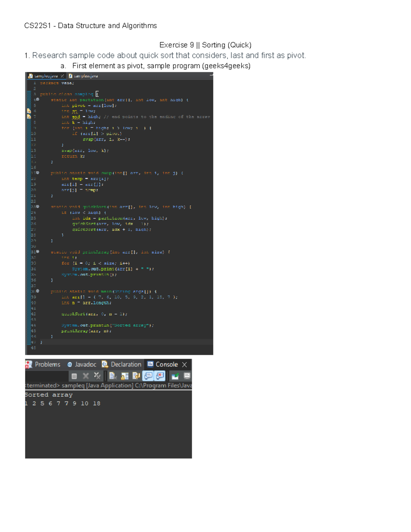Collapse the partition method code fold
Image resolution: width=411 pixels, height=532 pixels.
pos(38,100)
